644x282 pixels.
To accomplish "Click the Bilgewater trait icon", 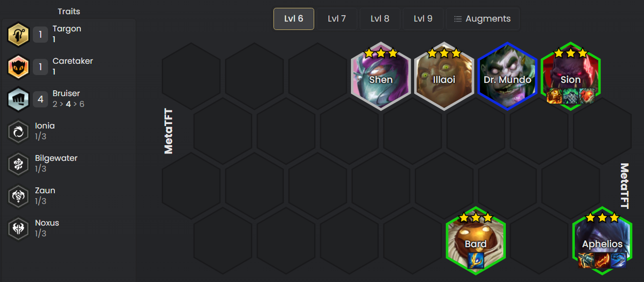I will 19,164.
